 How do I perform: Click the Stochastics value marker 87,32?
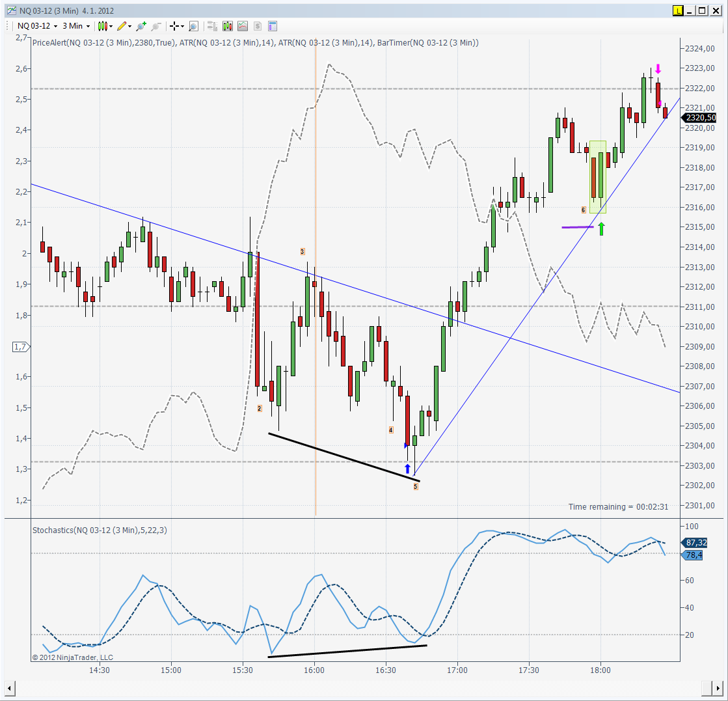(x=695, y=543)
